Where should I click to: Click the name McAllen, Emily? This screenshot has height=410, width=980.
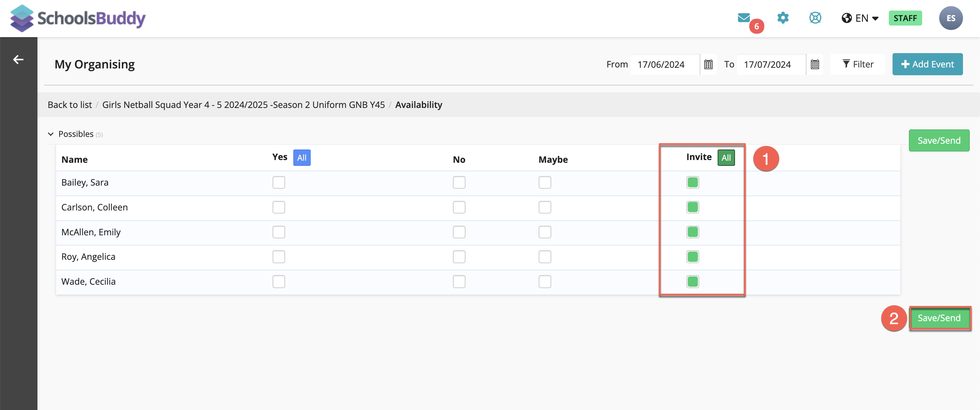coord(91,232)
